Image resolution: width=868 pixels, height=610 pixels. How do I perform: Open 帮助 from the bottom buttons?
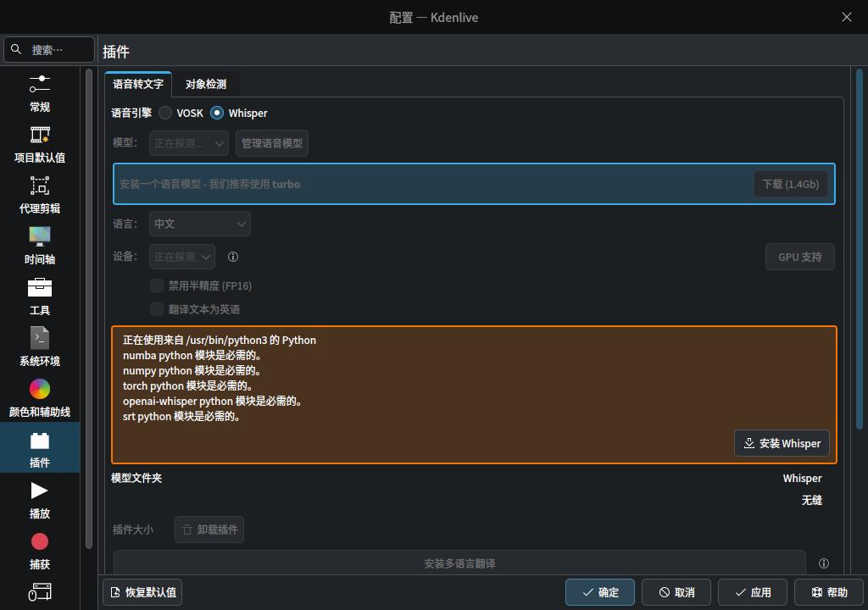(829, 592)
